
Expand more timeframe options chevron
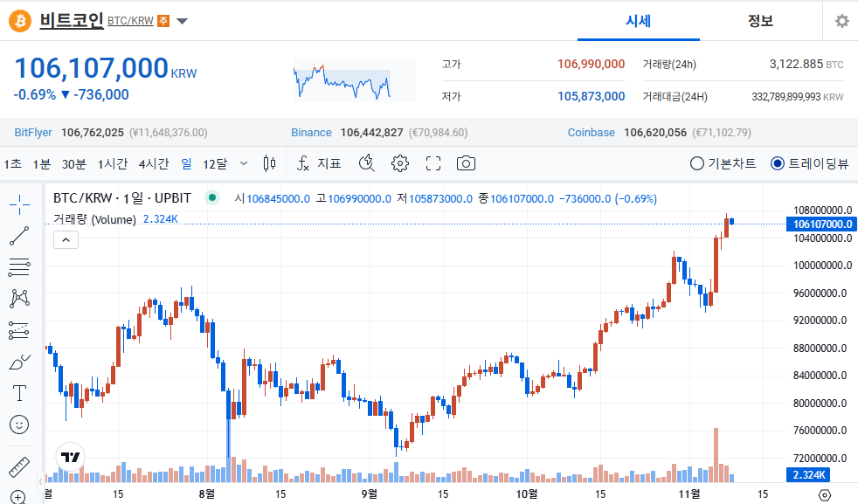tap(244, 163)
